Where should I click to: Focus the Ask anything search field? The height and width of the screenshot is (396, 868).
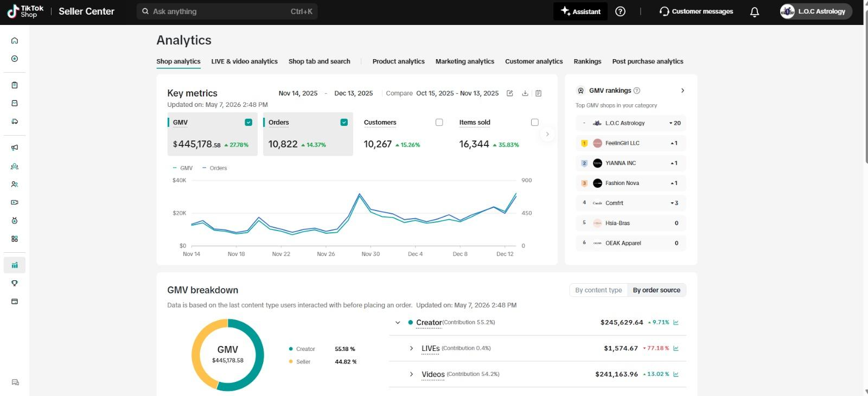(227, 11)
